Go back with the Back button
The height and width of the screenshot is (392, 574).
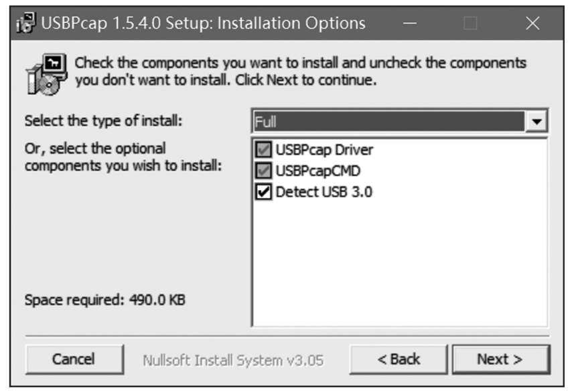(x=399, y=359)
